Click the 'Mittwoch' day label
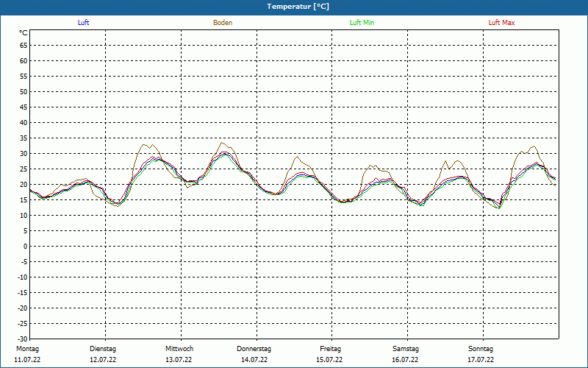The image size is (588, 368). point(179,349)
